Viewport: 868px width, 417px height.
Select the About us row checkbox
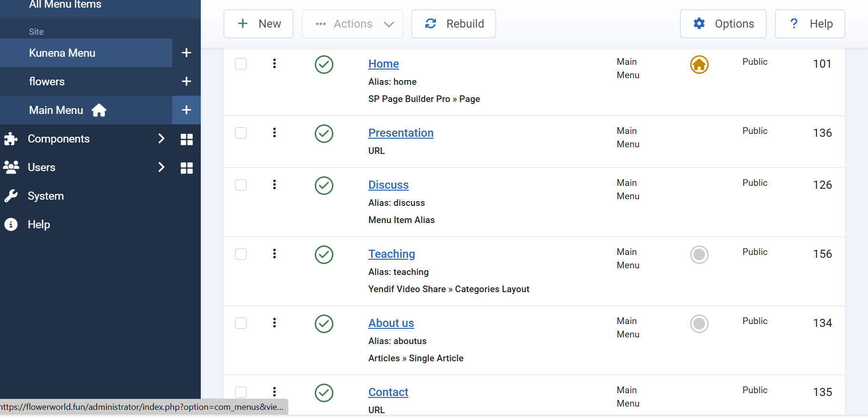coord(241,323)
